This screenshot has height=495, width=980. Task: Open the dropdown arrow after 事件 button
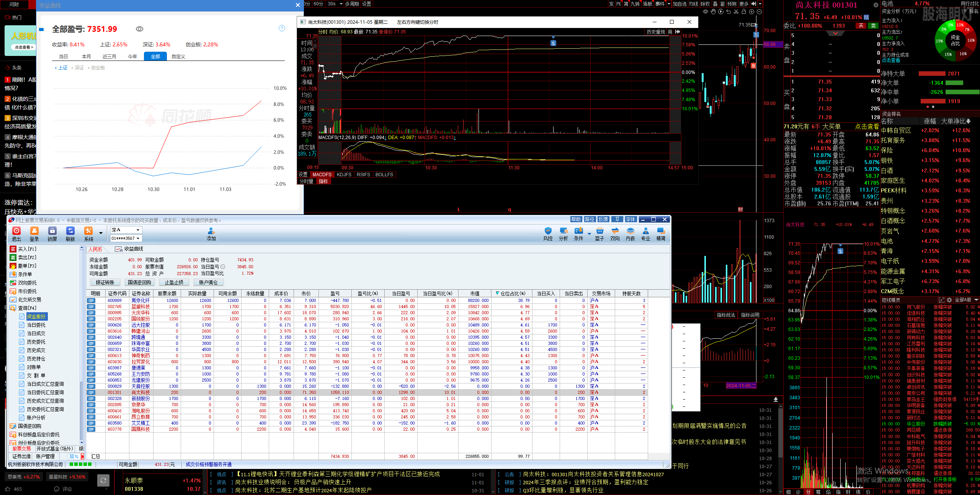[x=669, y=4]
